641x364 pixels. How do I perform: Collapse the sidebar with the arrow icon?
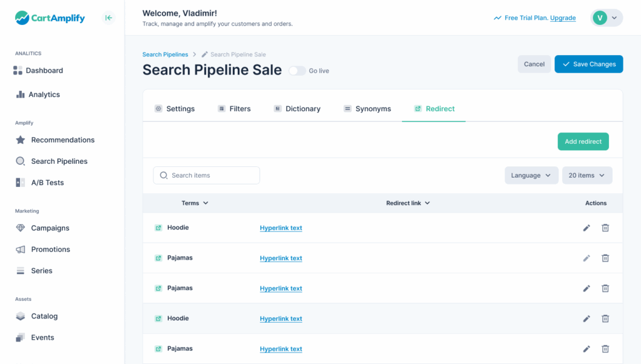click(109, 18)
